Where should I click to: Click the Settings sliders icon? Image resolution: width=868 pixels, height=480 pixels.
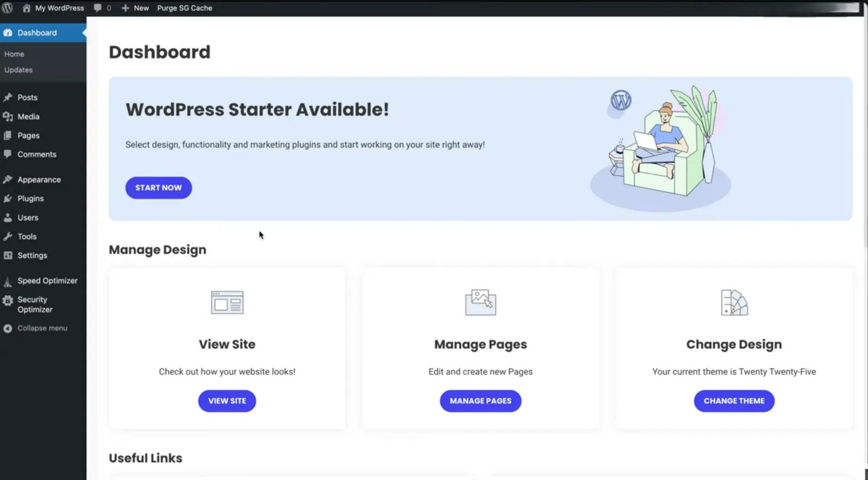coord(8,255)
